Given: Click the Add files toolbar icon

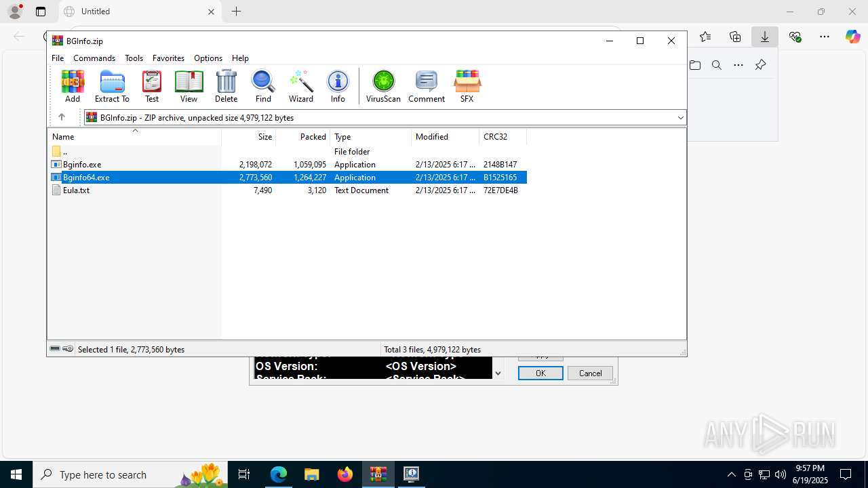Looking at the screenshot, I should point(73,86).
